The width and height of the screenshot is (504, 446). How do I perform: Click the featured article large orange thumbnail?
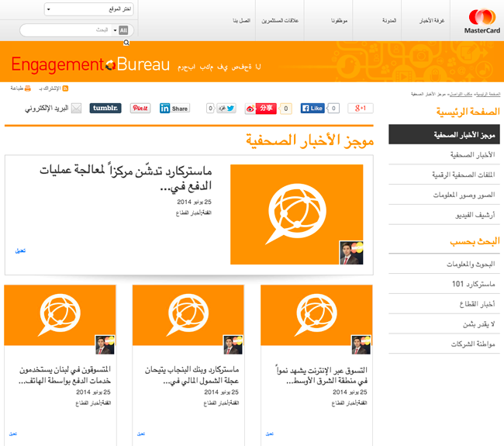[297, 215]
